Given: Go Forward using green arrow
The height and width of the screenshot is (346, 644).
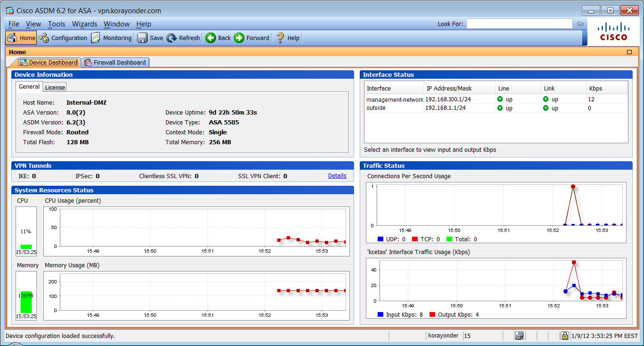Looking at the screenshot, I should 252,38.
